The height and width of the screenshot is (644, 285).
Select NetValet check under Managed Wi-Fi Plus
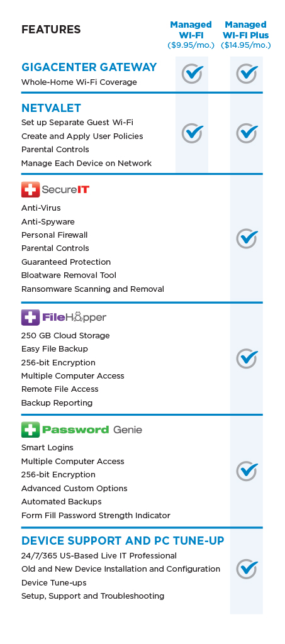(247, 133)
